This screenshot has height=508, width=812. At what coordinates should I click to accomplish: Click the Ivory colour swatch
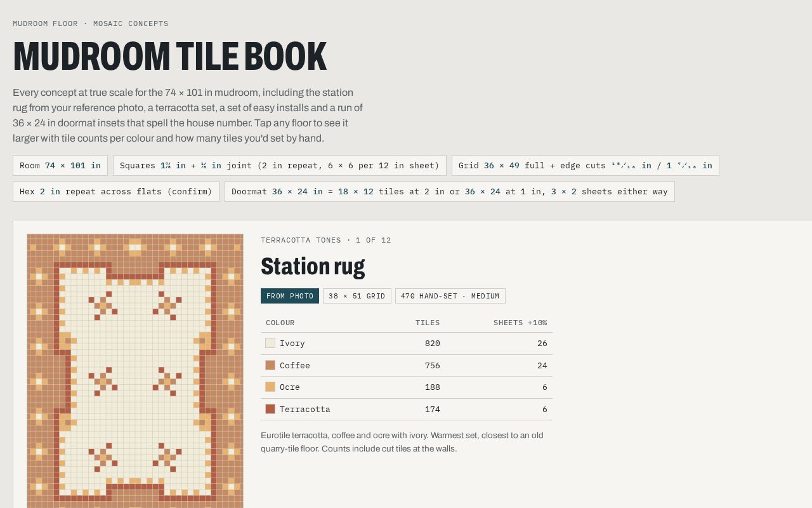[x=270, y=343]
